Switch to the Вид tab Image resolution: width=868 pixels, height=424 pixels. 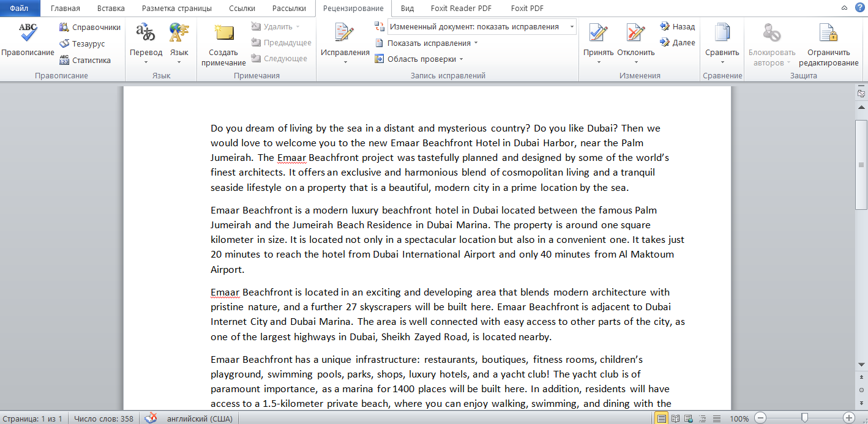pos(407,9)
